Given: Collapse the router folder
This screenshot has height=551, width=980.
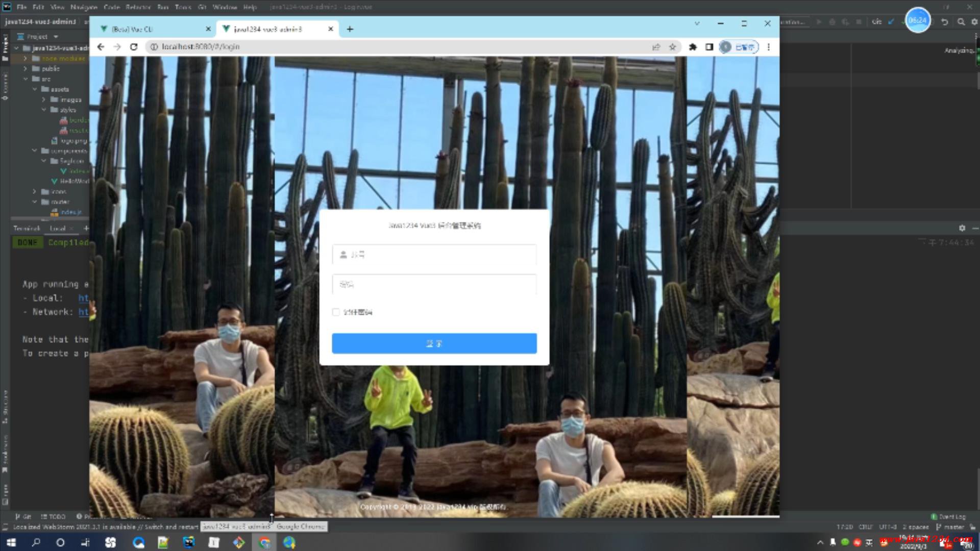Looking at the screenshot, I should click(35, 202).
